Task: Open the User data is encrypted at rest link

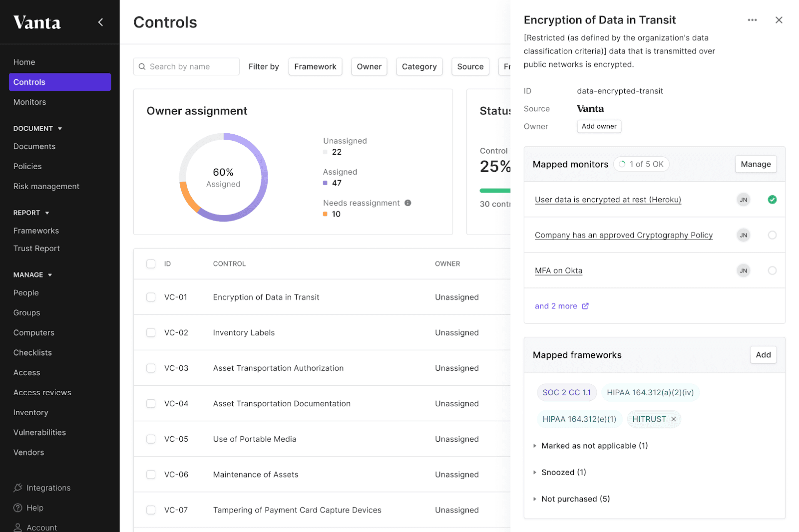Action: [607, 199]
